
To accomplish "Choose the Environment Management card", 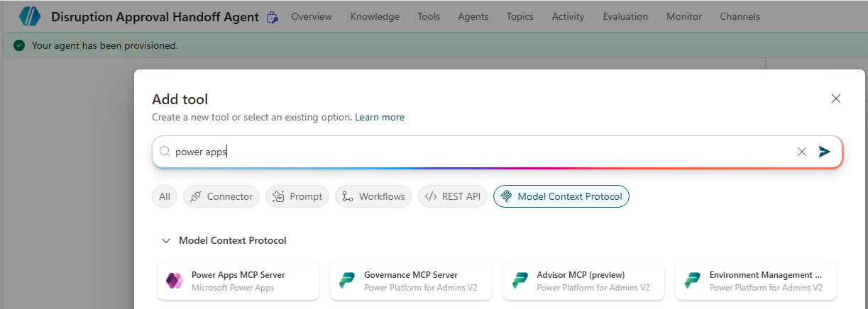I will click(756, 281).
